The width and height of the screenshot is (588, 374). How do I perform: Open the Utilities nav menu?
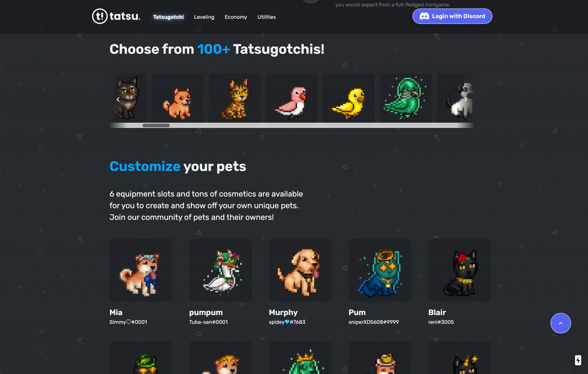pos(266,17)
